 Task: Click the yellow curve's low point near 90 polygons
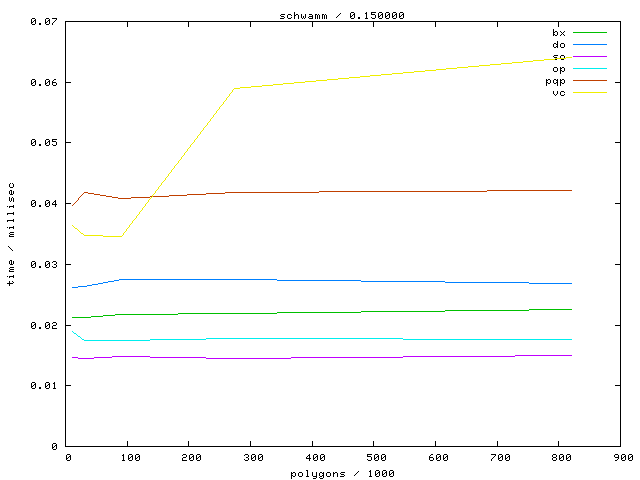(x=121, y=236)
